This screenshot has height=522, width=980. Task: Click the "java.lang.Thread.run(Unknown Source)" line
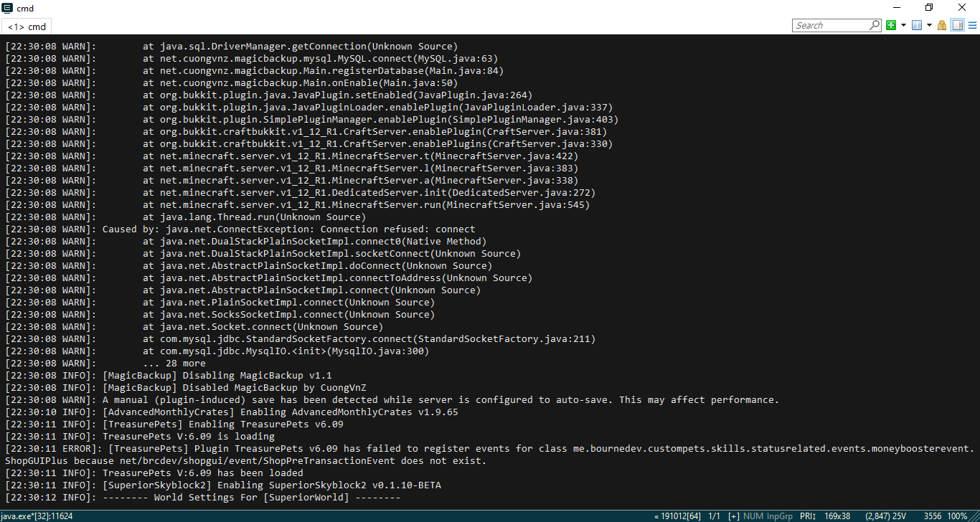point(185,217)
